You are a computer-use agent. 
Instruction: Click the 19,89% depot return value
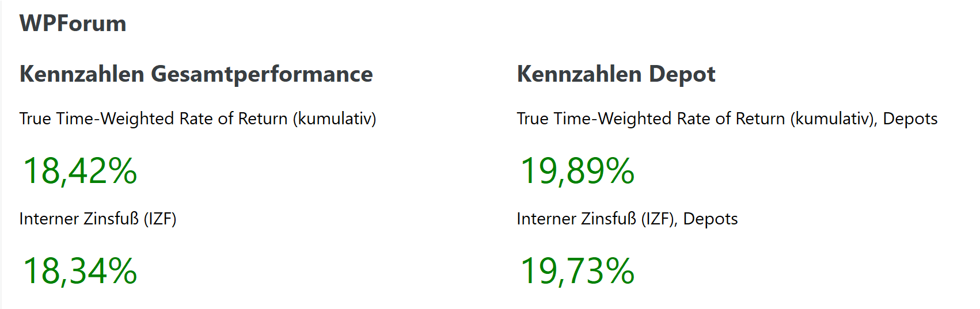coord(577,171)
